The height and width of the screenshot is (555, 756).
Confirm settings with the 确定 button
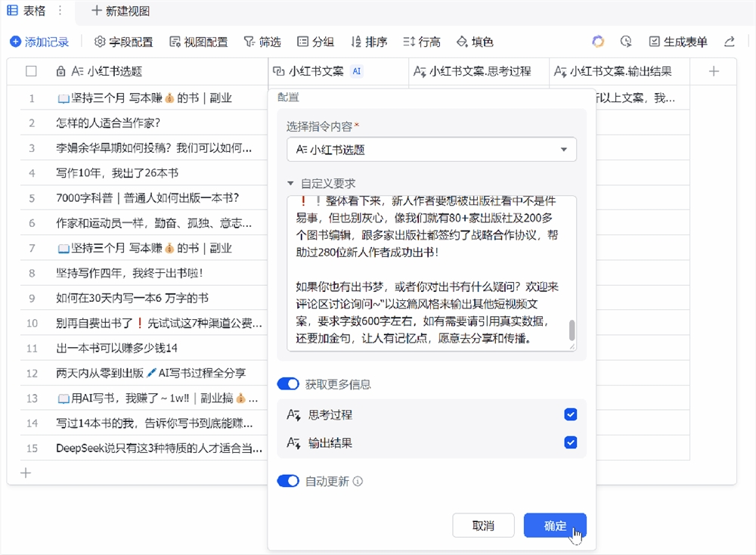pyautogui.click(x=556, y=526)
